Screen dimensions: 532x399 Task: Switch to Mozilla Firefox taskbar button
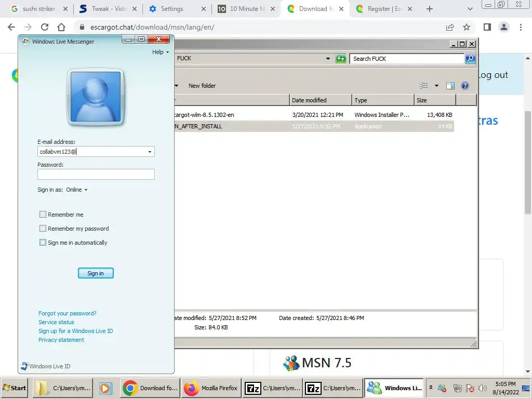point(211,388)
